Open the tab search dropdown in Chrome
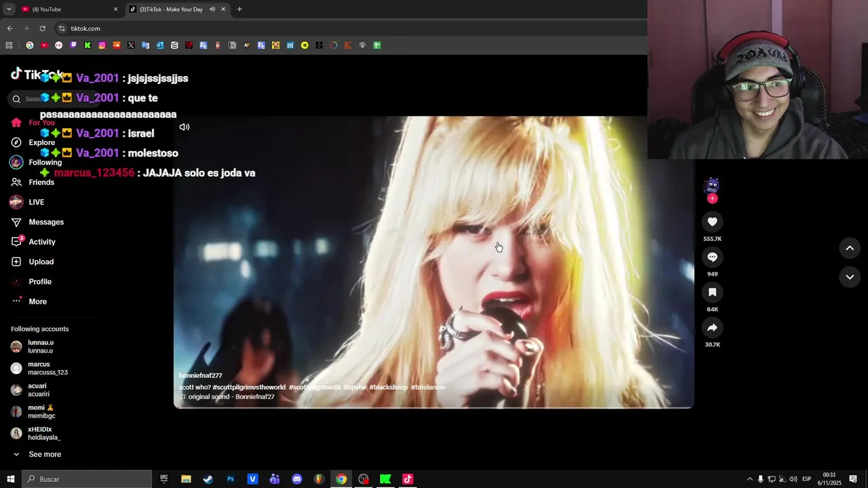The image size is (868, 488). pos(8,9)
